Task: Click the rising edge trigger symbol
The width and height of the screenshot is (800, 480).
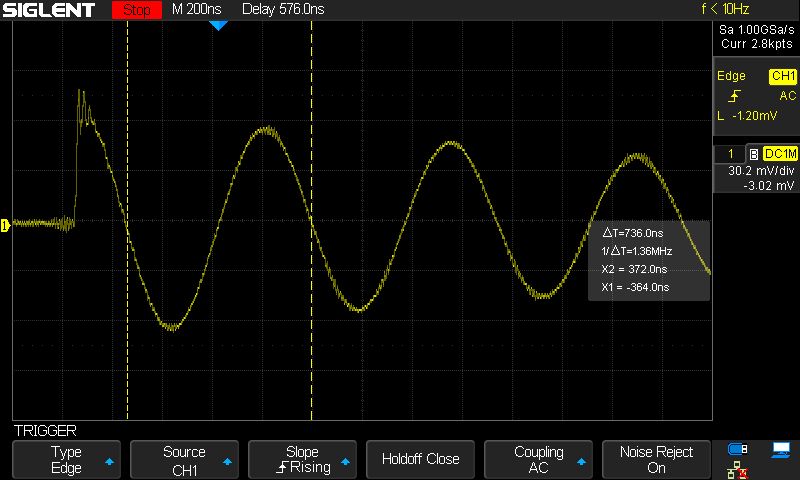Action: [x=735, y=96]
